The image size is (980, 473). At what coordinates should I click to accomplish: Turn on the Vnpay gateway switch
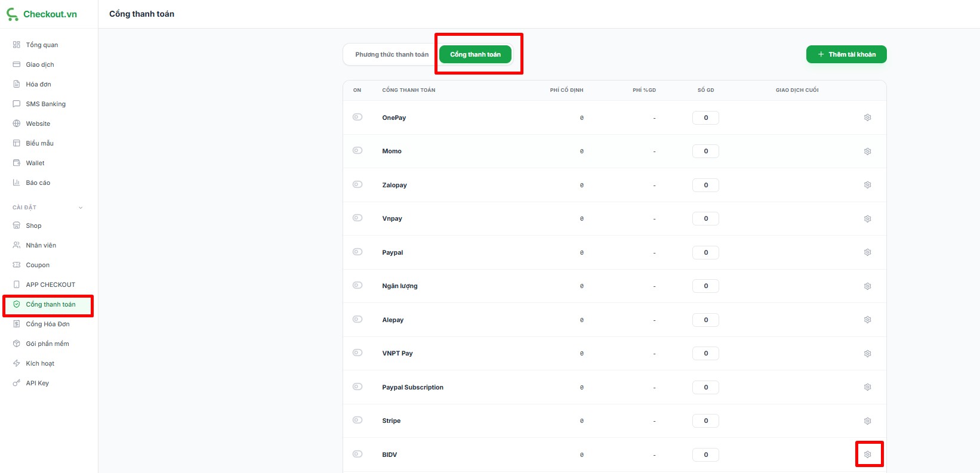(358, 218)
